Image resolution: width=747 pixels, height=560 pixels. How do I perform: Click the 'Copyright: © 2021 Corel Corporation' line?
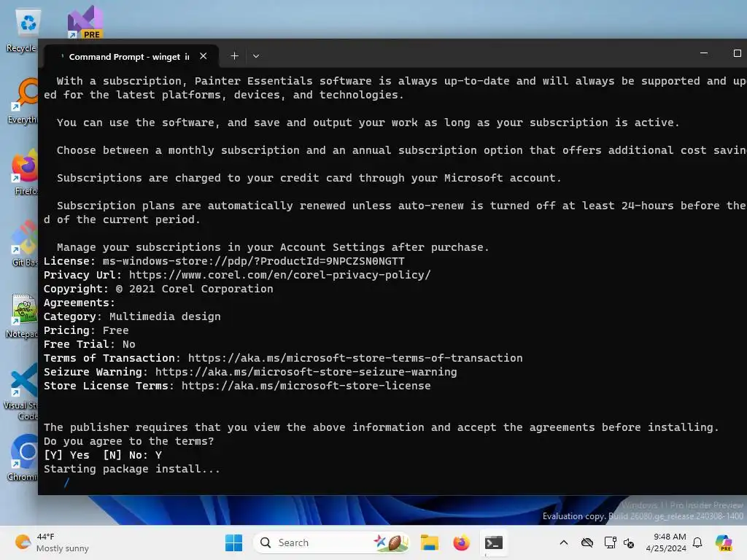158,289
